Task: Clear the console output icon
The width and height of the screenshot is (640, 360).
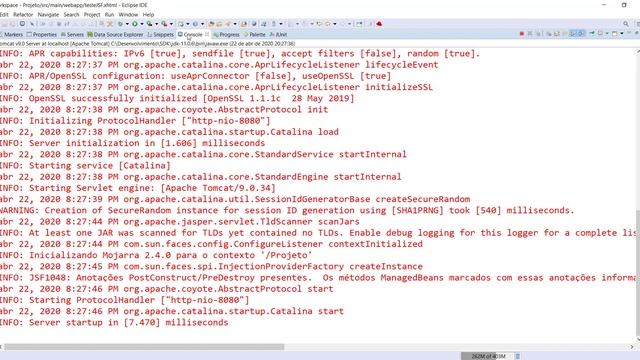Action: (x=549, y=33)
